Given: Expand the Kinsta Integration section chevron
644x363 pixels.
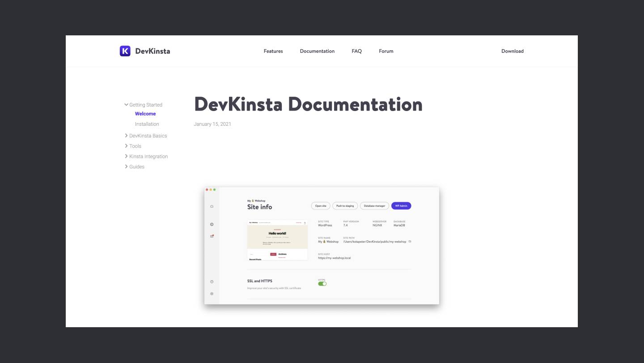Looking at the screenshot, I should pyautogui.click(x=126, y=156).
